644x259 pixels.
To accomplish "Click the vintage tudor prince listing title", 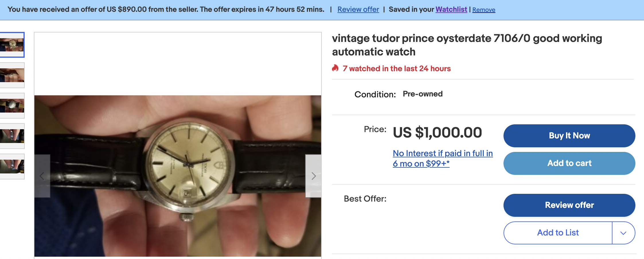I will click(467, 45).
